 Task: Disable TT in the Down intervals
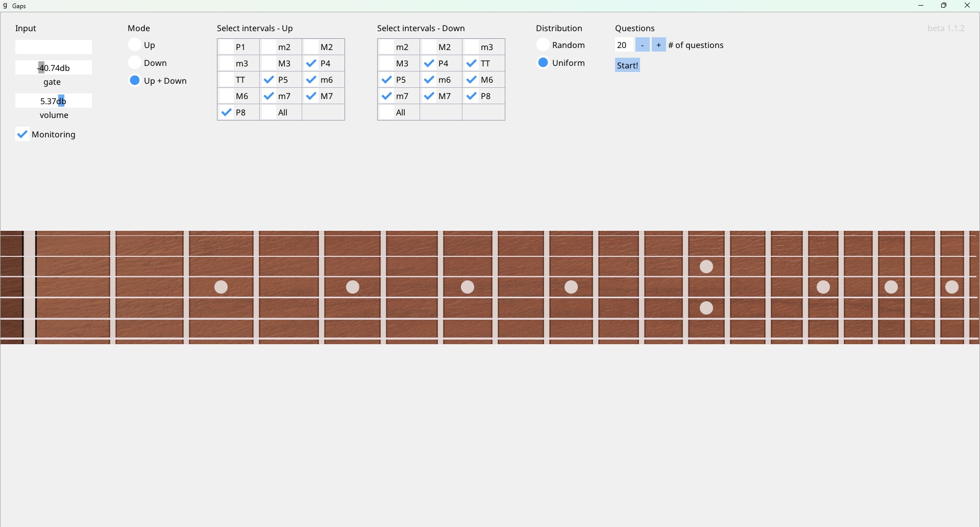point(484,63)
